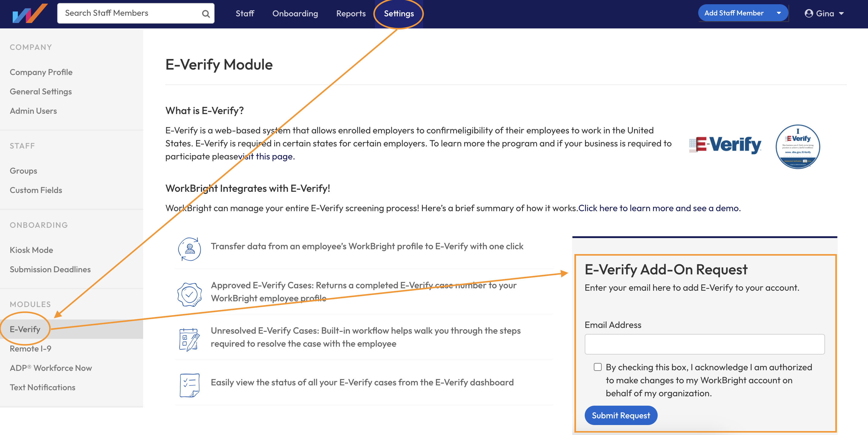Image resolution: width=868 pixels, height=435 pixels.
Task: Click the approved cases badge icon
Action: click(x=189, y=295)
